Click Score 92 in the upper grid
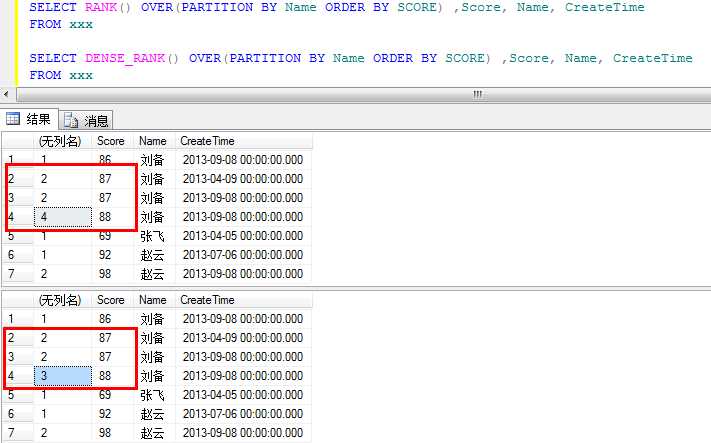Screen dimensions: 711x443 [x=113, y=255]
